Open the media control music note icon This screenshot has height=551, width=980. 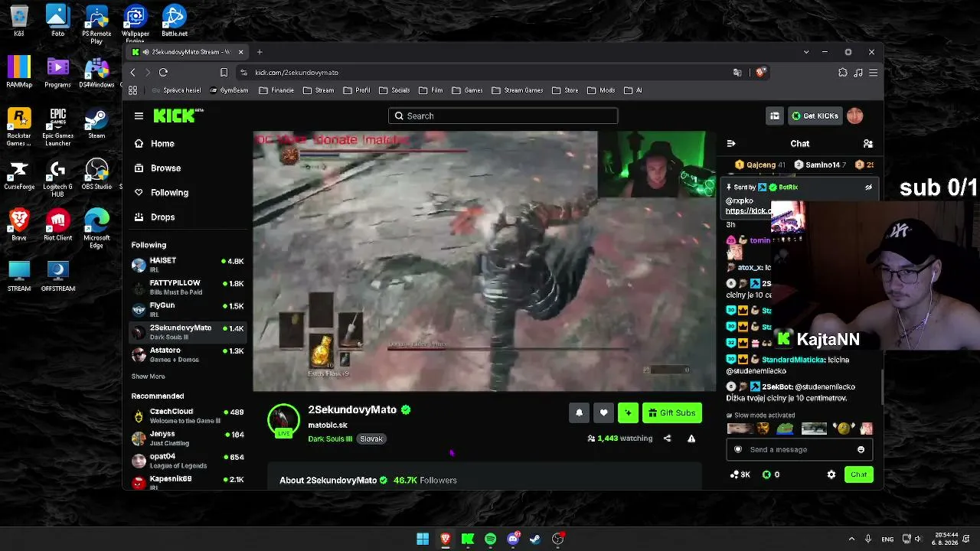point(858,72)
